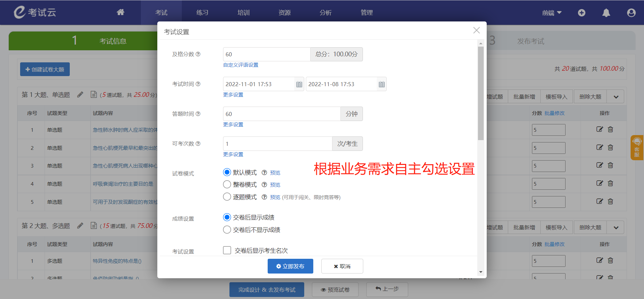Click 模板导入 button for 第1大题

coord(556,97)
